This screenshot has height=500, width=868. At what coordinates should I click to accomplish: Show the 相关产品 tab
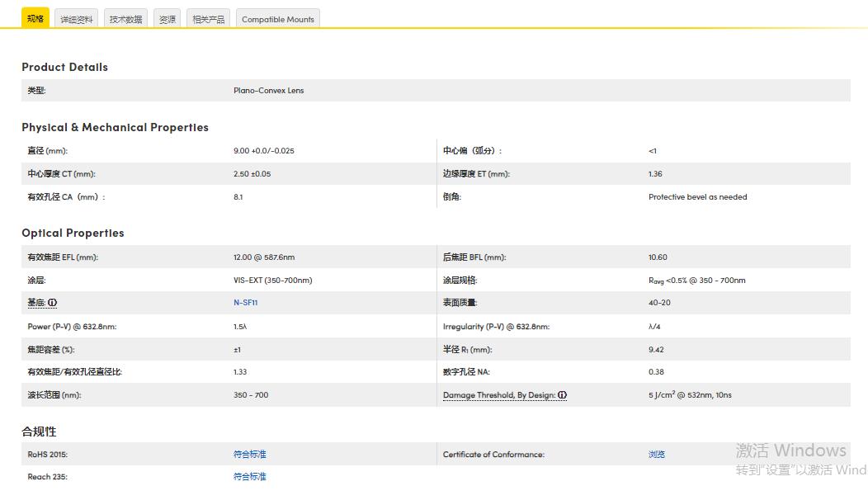pos(208,19)
